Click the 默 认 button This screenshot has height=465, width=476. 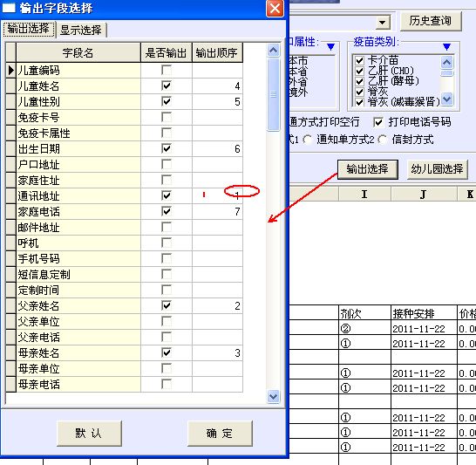pos(89,434)
